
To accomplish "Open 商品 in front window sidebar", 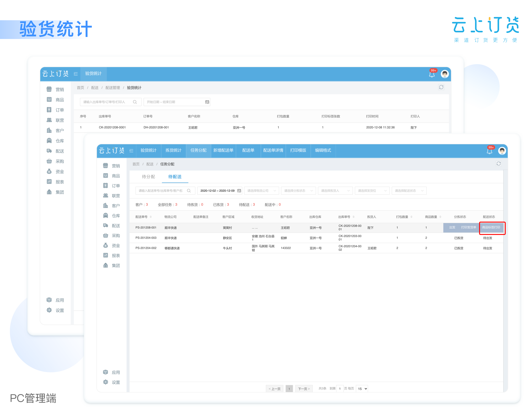I will click(112, 176).
